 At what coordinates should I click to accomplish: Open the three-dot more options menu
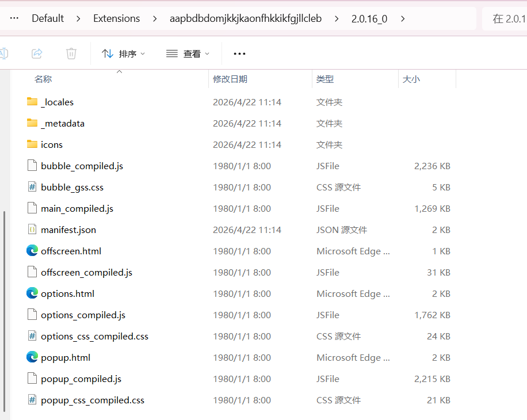pos(239,54)
